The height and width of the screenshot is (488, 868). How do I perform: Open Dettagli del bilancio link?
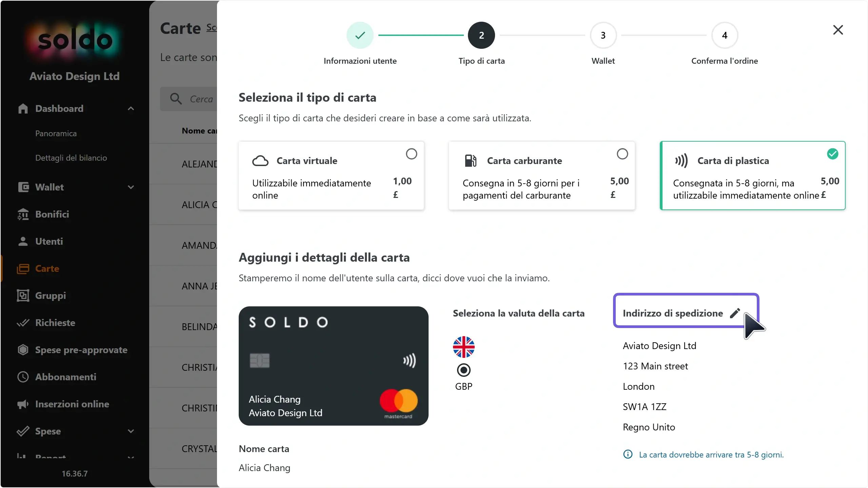point(71,158)
